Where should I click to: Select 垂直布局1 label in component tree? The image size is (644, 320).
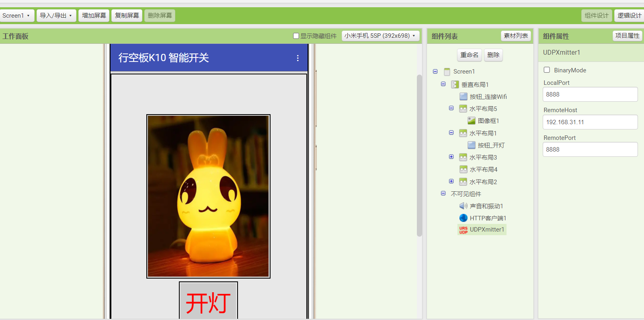[475, 84]
